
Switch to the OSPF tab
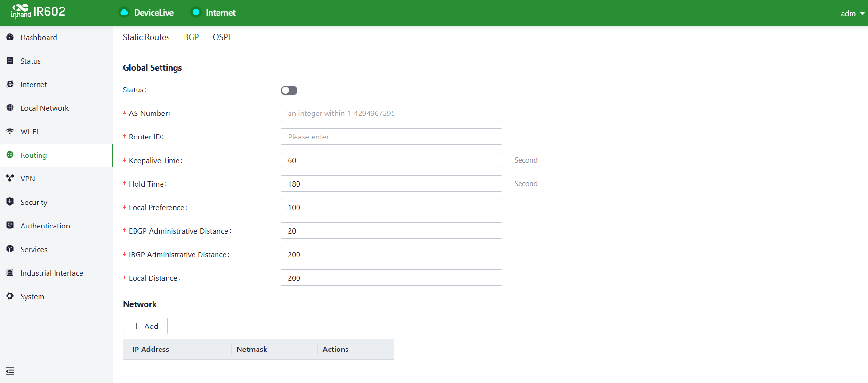point(222,37)
